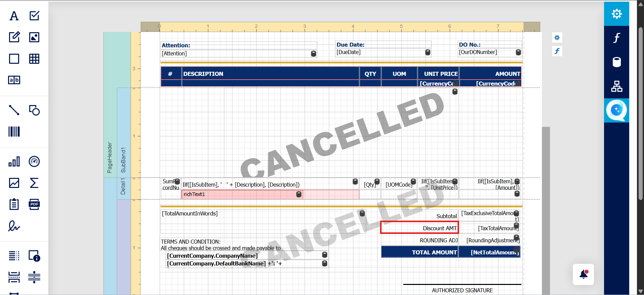Viewport: 644px width, 295px height.
Task: Select the SubBand1 band tab
Action: [124, 133]
